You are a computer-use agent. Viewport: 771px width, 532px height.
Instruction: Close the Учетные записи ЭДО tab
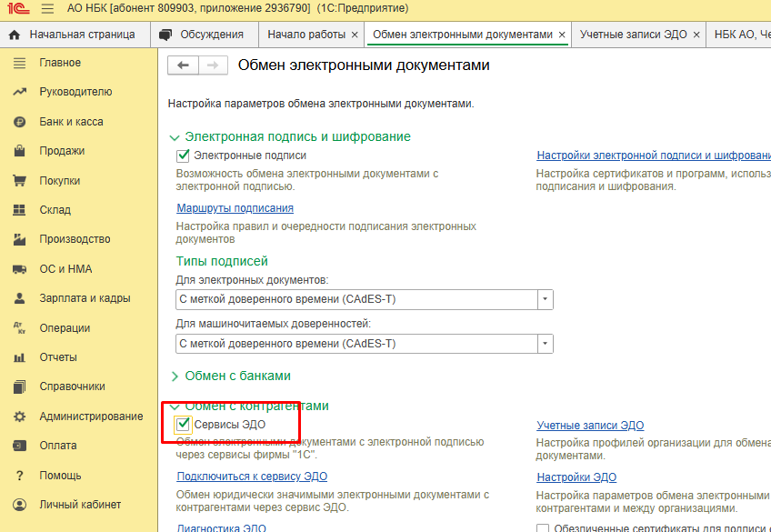pos(696,35)
